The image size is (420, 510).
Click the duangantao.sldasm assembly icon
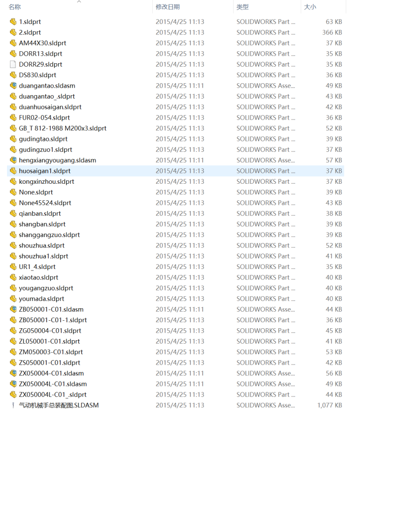click(x=13, y=86)
